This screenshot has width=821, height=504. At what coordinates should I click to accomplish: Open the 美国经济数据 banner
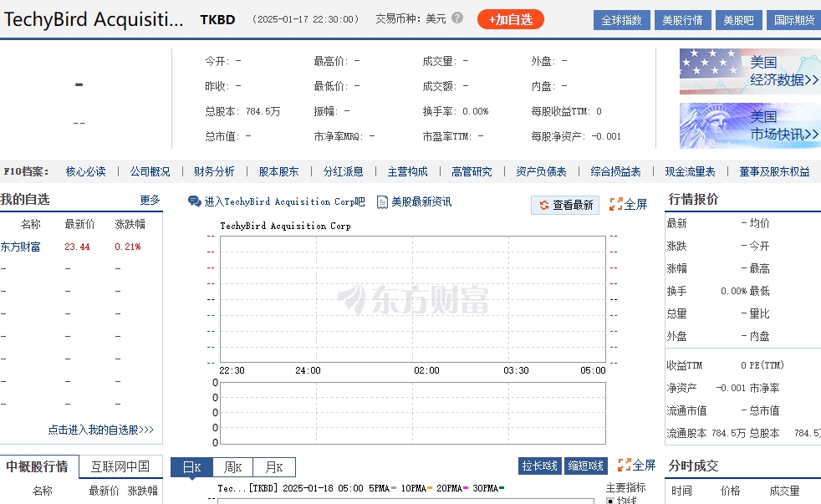[x=750, y=71]
